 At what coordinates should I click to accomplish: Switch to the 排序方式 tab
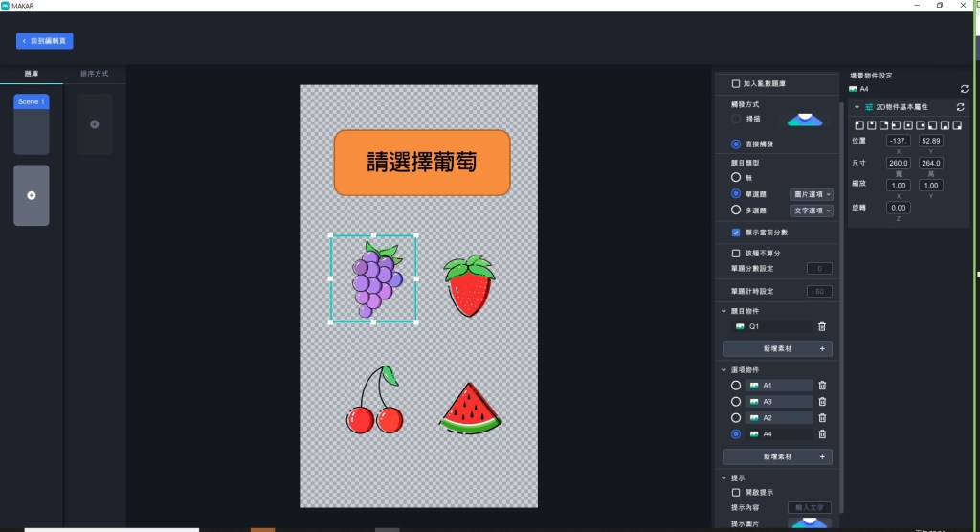[x=94, y=73]
